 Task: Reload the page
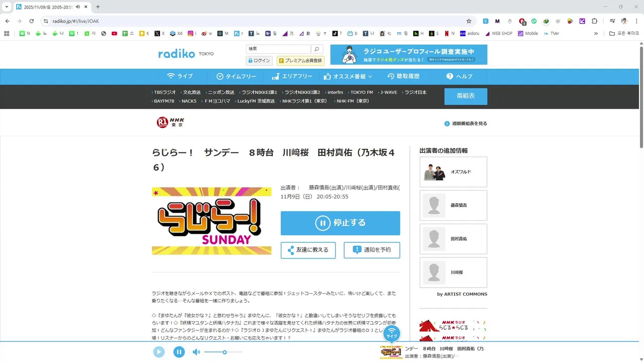click(x=31, y=21)
